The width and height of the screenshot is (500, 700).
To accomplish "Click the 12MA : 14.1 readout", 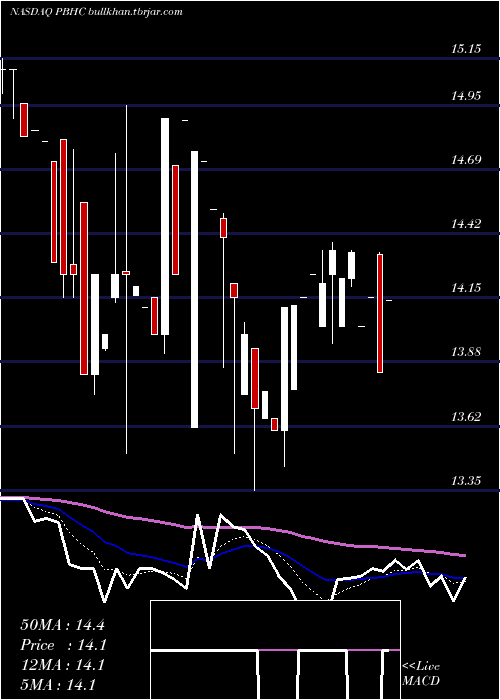I will (x=62, y=665).
